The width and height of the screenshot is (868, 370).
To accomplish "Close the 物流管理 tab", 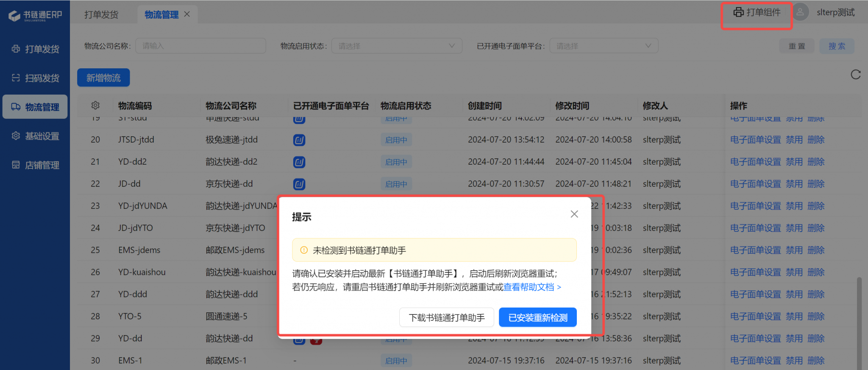I will (x=187, y=14).
